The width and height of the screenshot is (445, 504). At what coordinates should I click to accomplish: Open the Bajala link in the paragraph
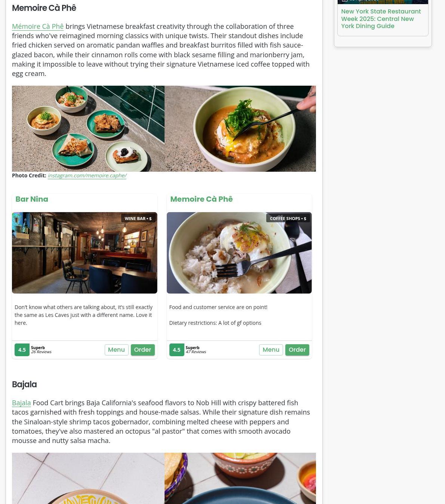(21, 403)
